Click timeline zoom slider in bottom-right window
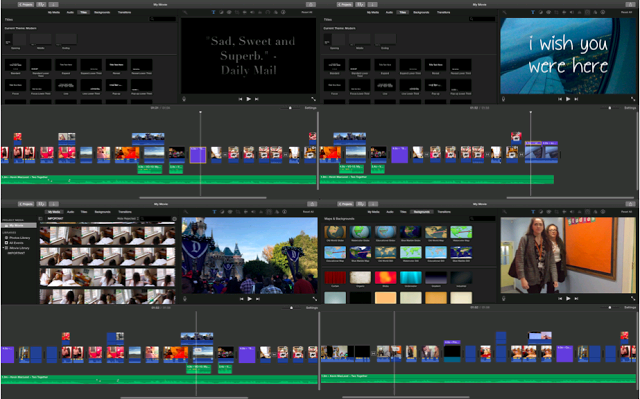Image resolution: width=640 pixels, height=399 pixels. [610, 307]
